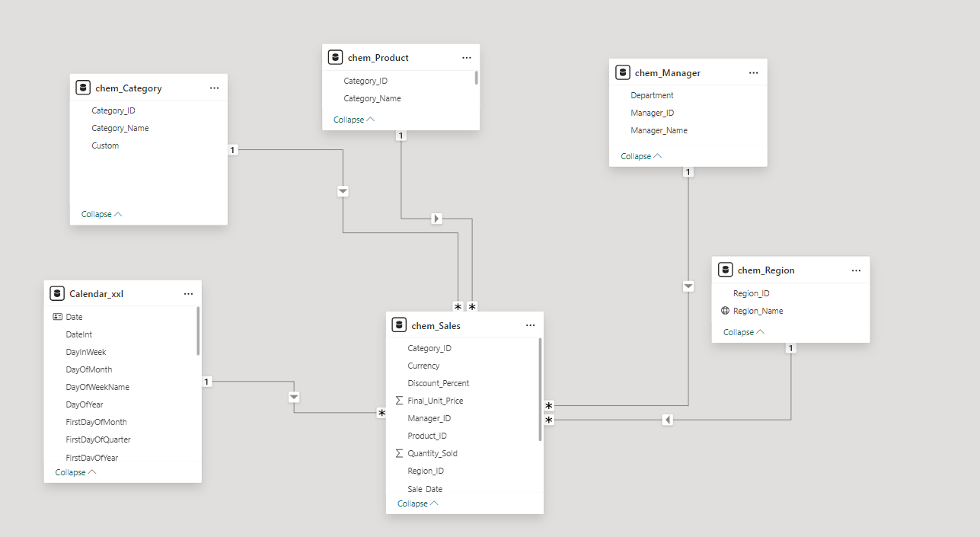Open chem_Product table options ellipsis
The height and width of the screenshot is (537, 980).
pyautogui.click(x=466, y=58)
